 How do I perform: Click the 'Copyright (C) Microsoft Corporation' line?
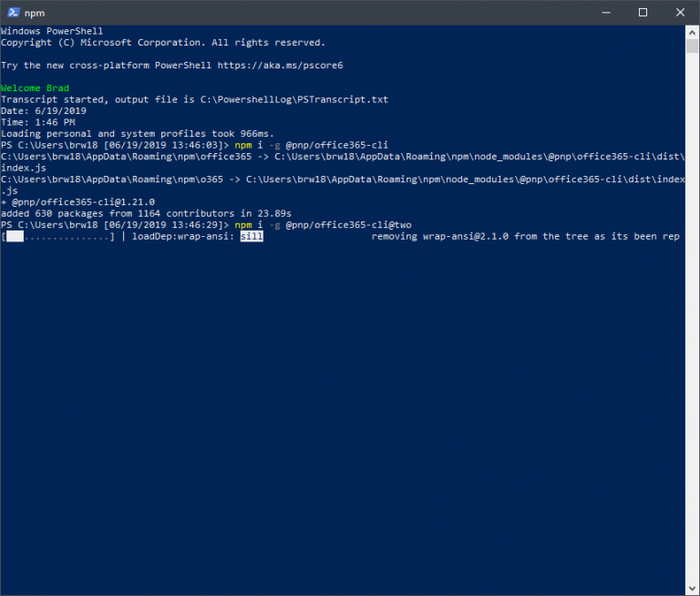click(x=163, y=43)
